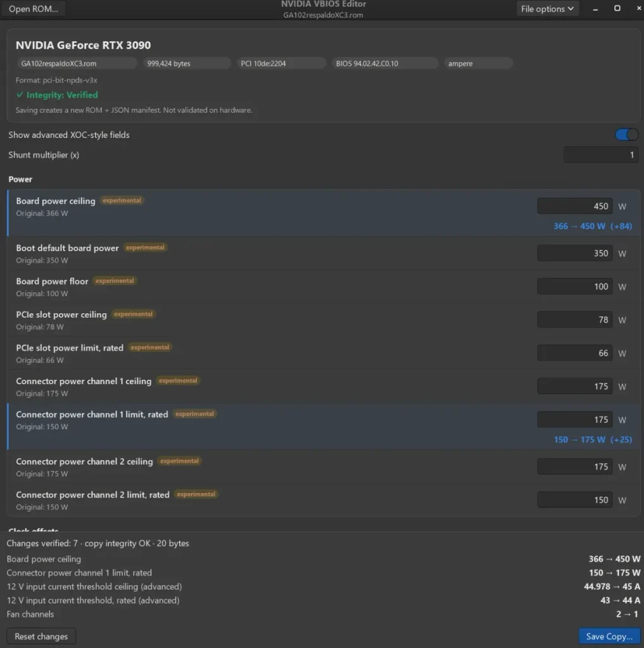This screenshot has height=648, width=644.
Task: Click the NVIDIA GeForce RTX 3090 heading
Action: point(83,45)
